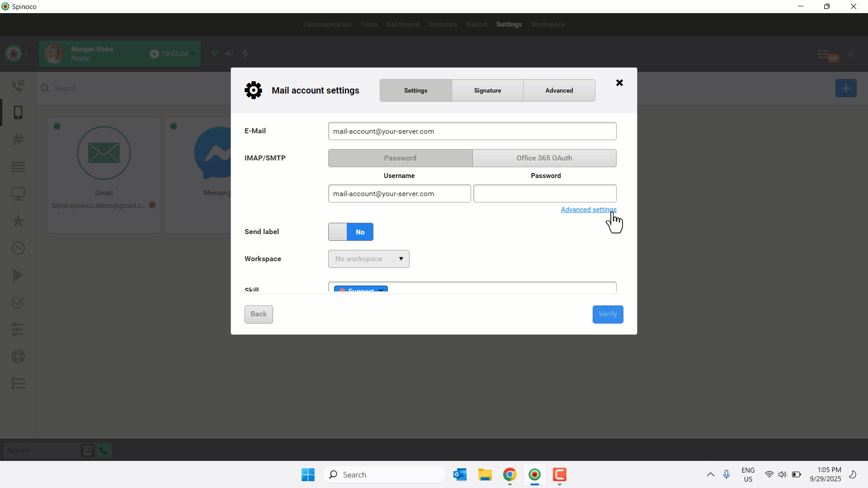Open the star favorites sidebar icon

[x=18, y=221]
